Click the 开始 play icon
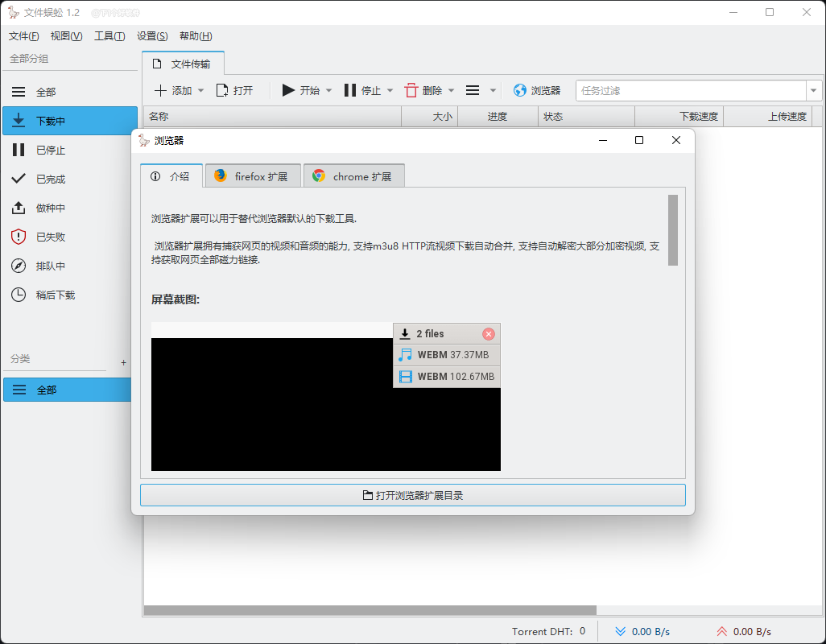Screen dimensions: 826x644 (287, 91)
